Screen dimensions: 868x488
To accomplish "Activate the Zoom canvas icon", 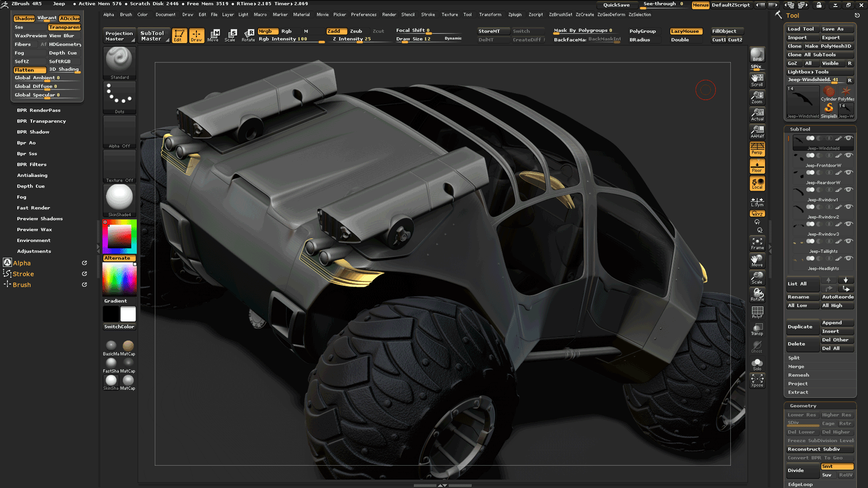I will pyautogui.click(x=757, y=98).
